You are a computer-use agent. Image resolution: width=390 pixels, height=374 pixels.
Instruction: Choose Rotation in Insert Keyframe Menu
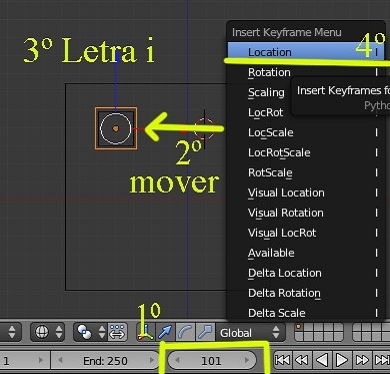tap(306, 72)
